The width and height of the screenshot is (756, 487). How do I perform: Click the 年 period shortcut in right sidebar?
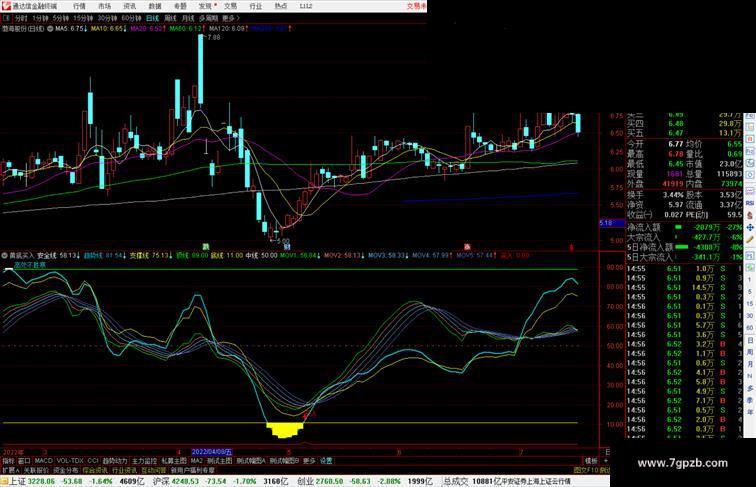(x=750, y=412)
